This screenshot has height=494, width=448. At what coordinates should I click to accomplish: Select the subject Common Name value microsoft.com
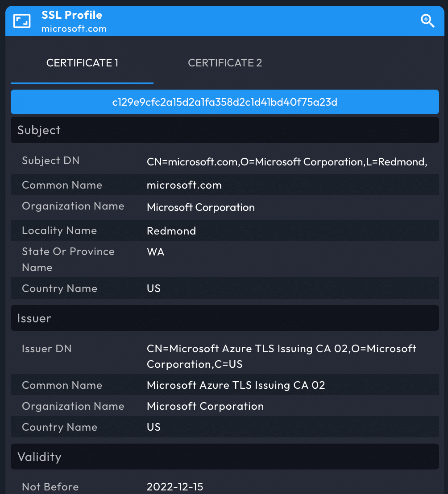(x=184, y=185)
